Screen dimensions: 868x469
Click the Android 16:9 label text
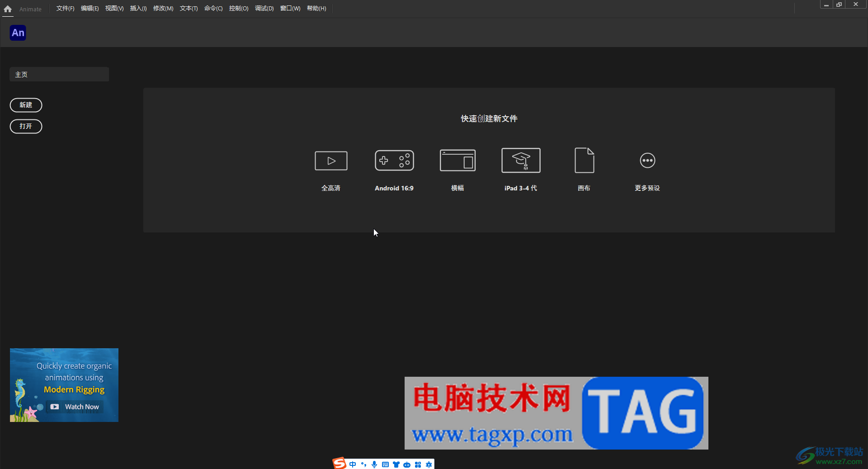pos(394,188)
